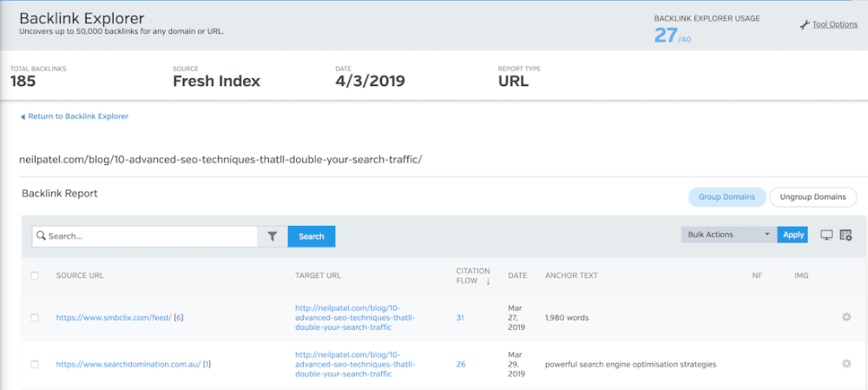Viewport: 868px width, 390px height.
Task: Open gear settings for searchdomination.com.au row
Action: click(x=845, y=364)
